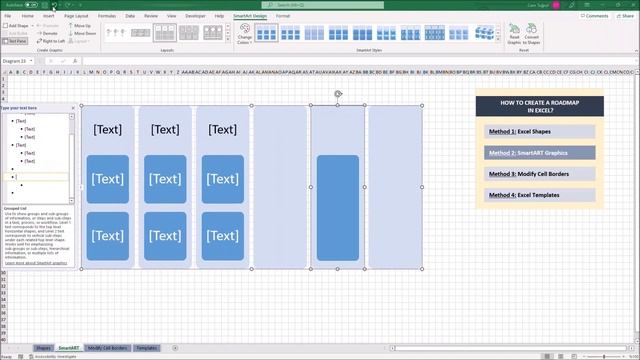Open the Comments button
The height and width of the screenshot is (360, 640).
tap(594, 16)
